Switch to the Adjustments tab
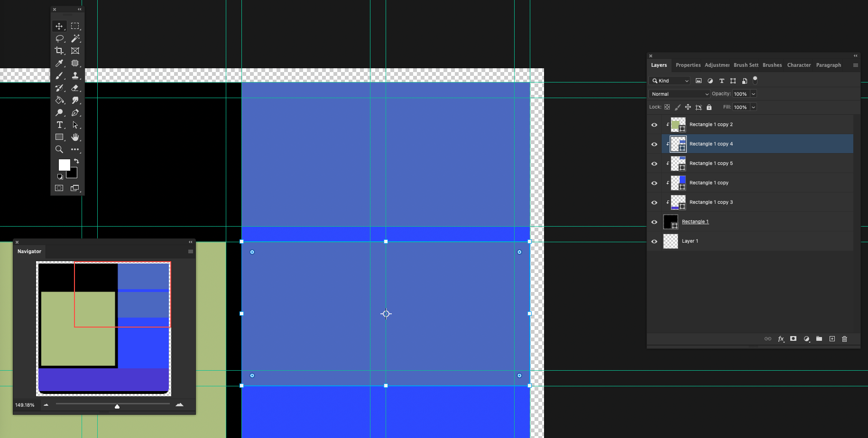868x438 pixels. click(717, 65)
